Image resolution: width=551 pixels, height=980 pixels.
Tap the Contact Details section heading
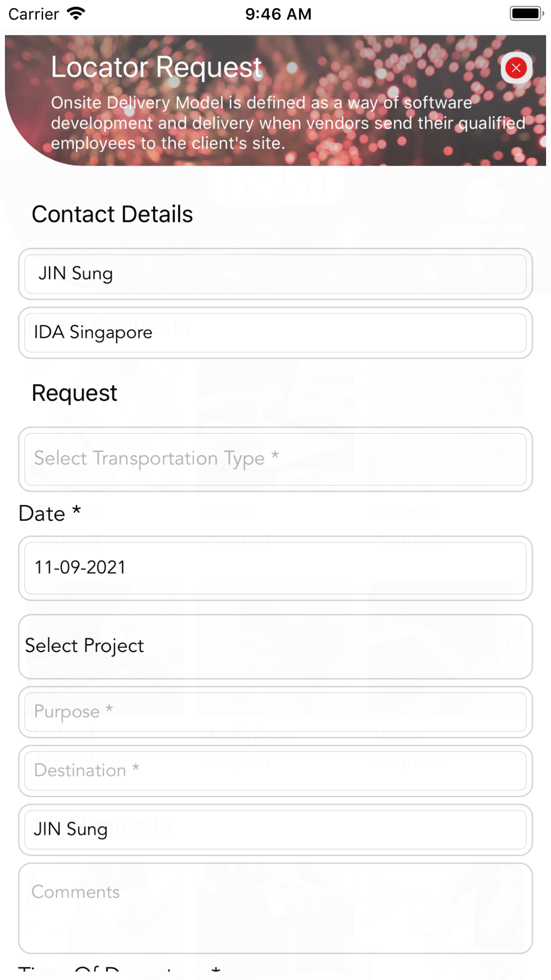point(112,214)
